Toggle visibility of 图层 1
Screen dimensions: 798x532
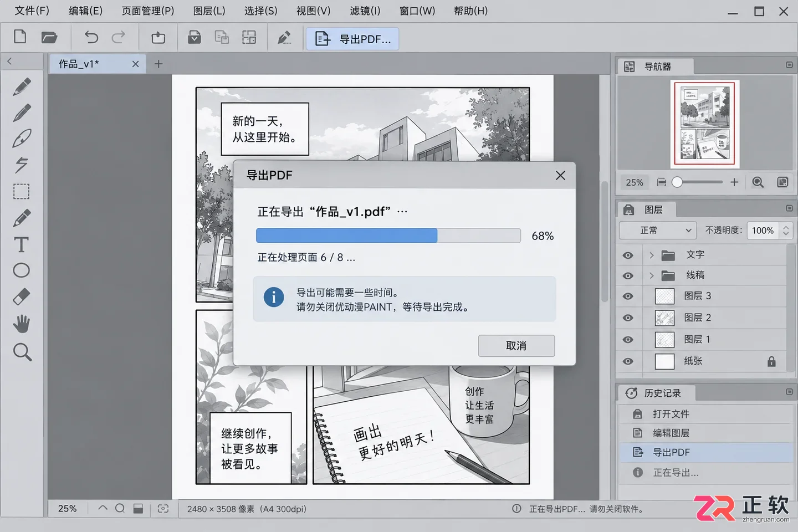point(628,340)
